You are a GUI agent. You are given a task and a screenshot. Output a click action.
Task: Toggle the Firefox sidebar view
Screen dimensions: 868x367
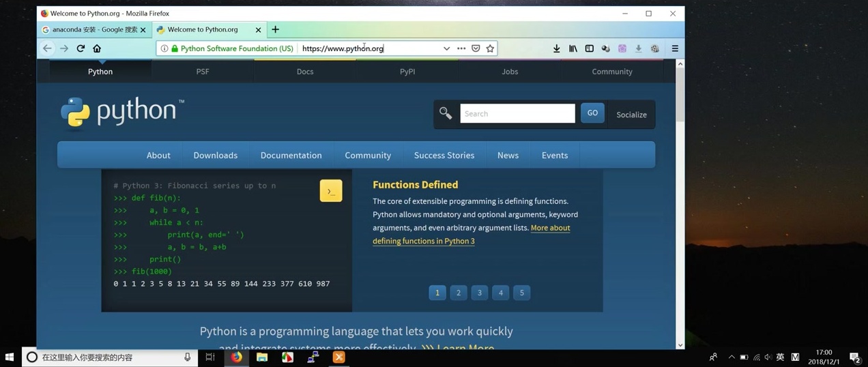(590, 48)
